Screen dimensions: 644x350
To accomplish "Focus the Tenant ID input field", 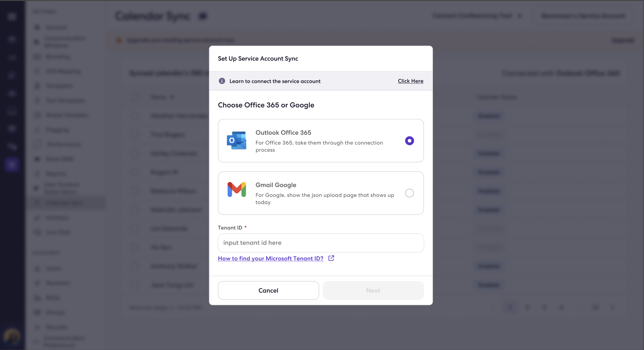I will (x=321, y=243).
